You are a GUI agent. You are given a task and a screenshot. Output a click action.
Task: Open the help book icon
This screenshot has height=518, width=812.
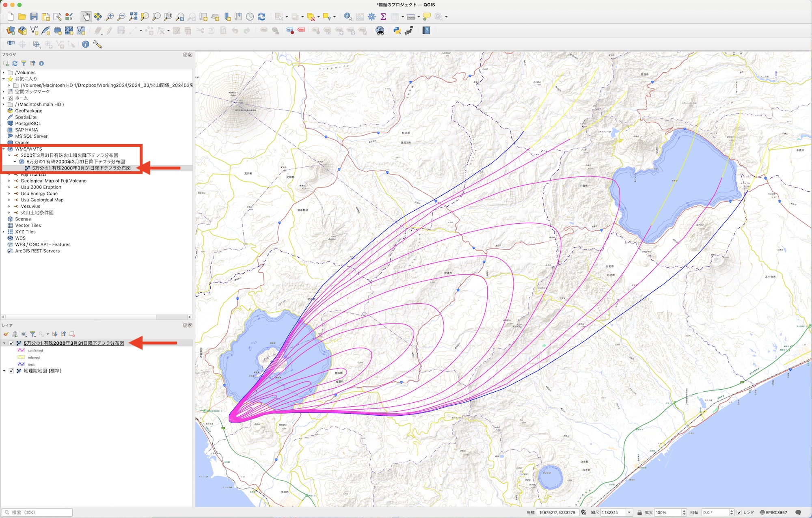[x=426, y=30]
